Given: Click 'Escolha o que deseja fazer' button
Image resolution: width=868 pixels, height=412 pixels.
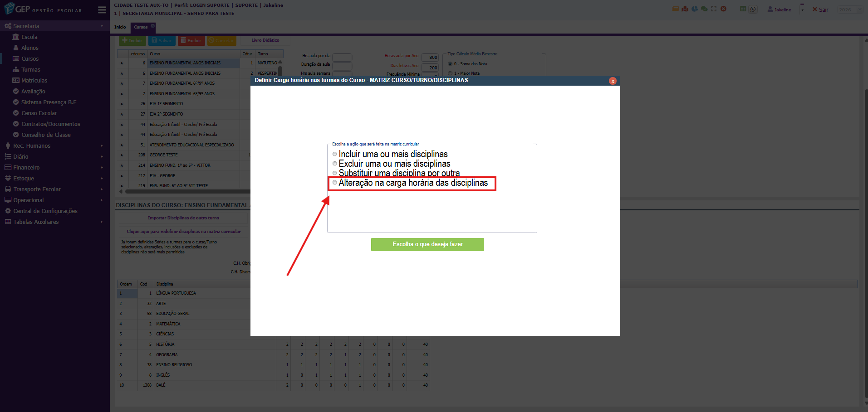Looking at the screenshot, I should 427,244.
